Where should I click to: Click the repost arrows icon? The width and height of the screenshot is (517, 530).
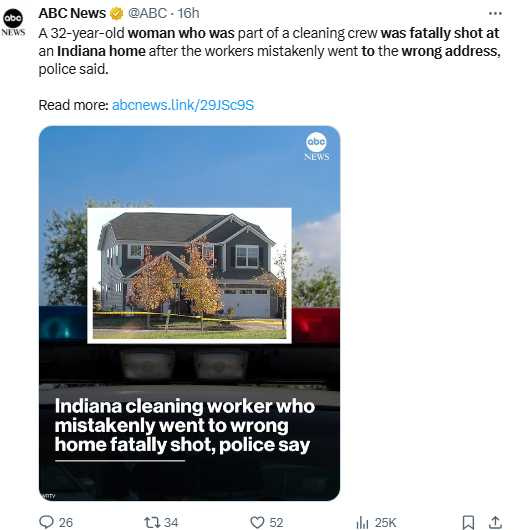pos(151,522)
